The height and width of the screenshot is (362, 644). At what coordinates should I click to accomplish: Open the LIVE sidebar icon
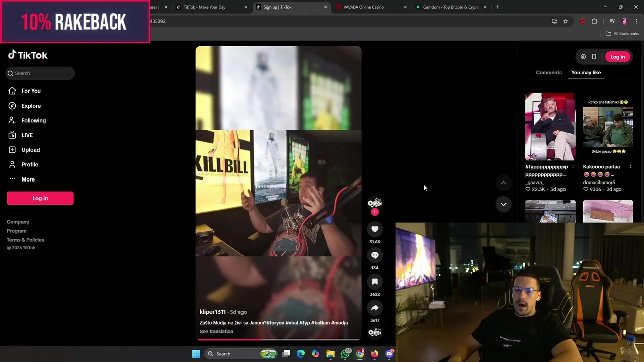[12, 135]
